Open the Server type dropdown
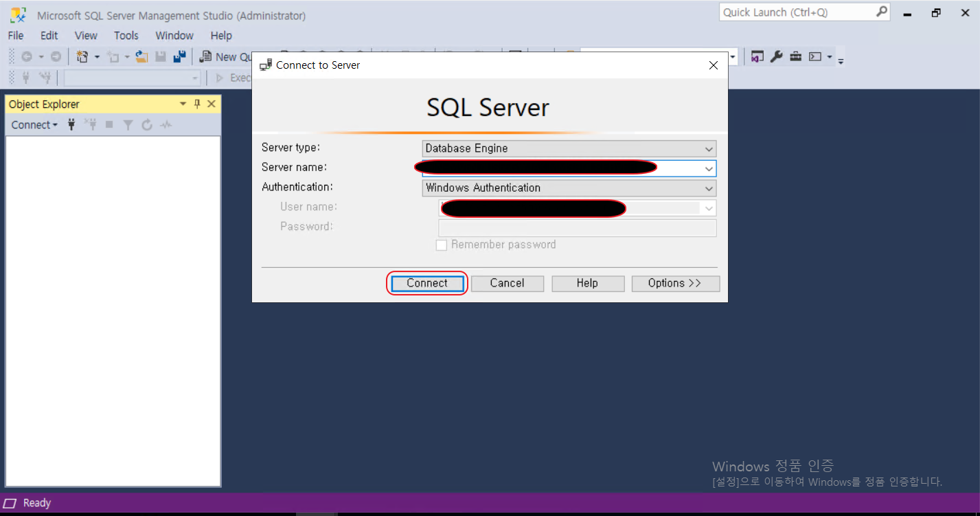This screenshot has width=980, height=516. 569,148
